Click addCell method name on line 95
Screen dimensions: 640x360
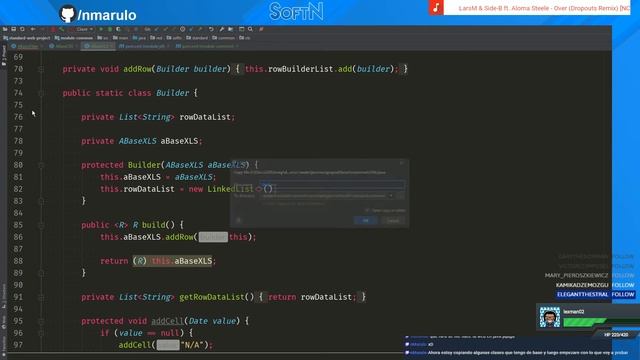[x=167, y=321]
